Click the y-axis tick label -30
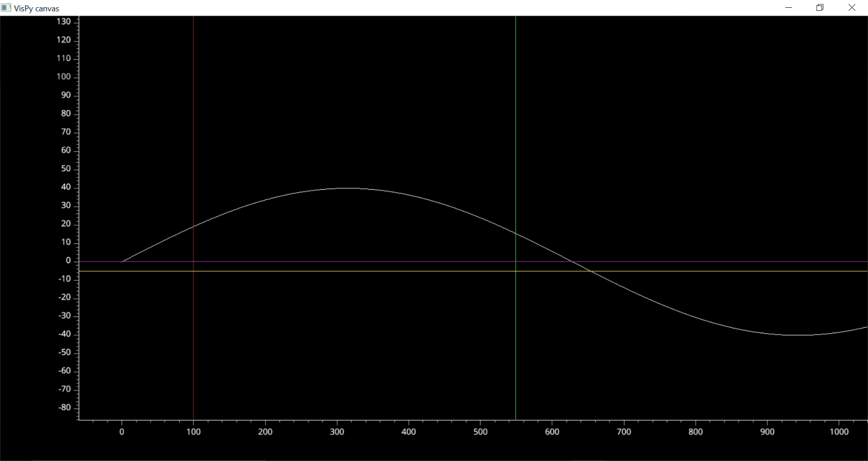The height and width of the screenshot is (461, 868). (x=64, y=316)
